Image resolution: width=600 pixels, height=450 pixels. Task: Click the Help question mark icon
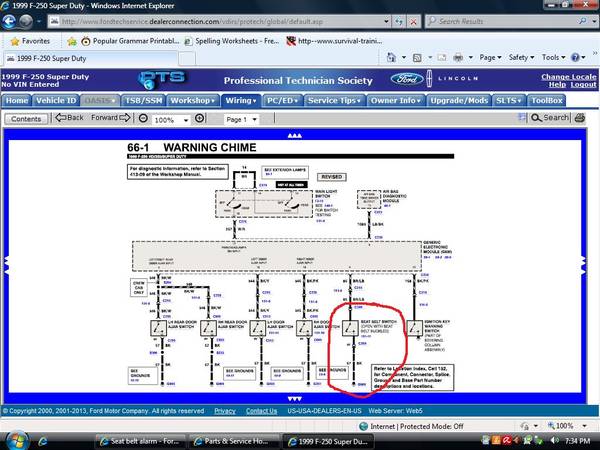pos(575,57)
